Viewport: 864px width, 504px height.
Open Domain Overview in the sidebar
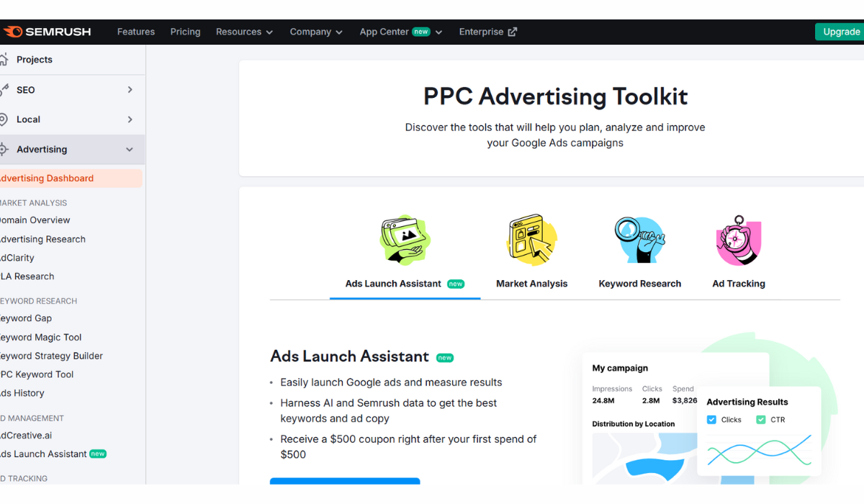tap(35, 220)
